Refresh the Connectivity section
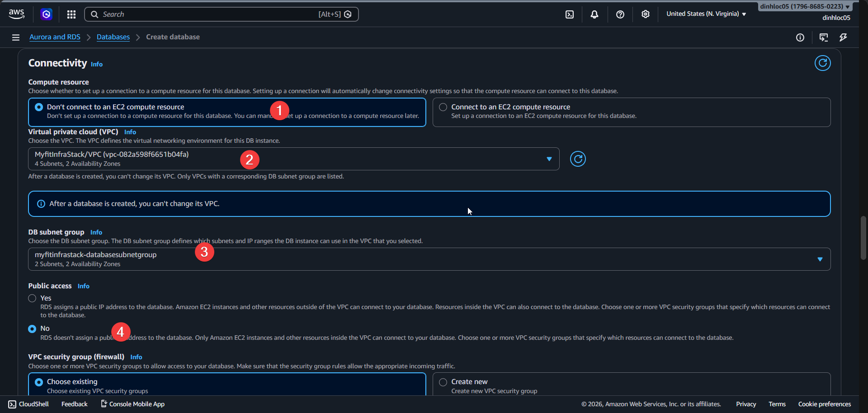The width and height of the screenshot is (868, 413). pyautogui.click(x=822, y=63)
